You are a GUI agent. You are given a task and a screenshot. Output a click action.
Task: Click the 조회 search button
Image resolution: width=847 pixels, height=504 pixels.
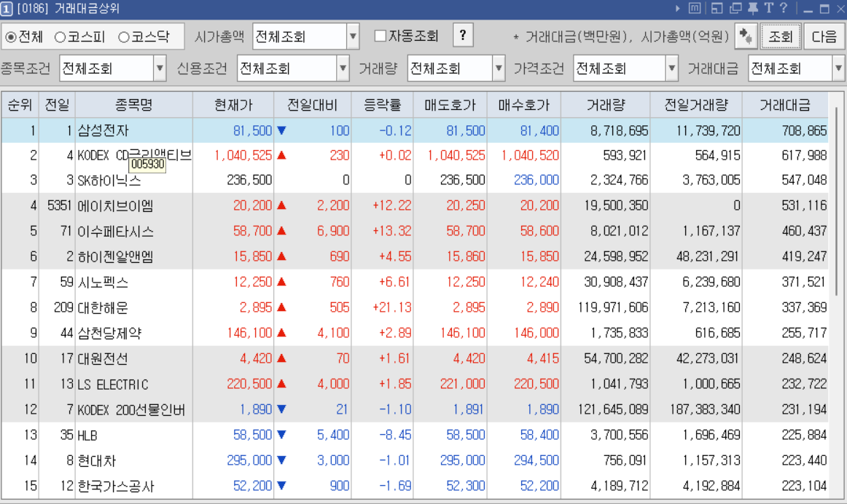(x=781, y=36)
